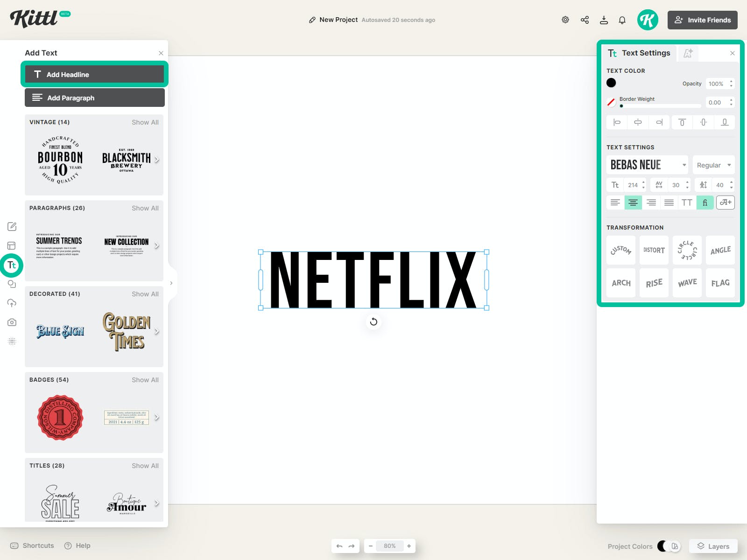Image resolution: width=747 pixels, height=560 pixels.
Task: Apply the Wave transformation
Action: (x=687, y=283)
